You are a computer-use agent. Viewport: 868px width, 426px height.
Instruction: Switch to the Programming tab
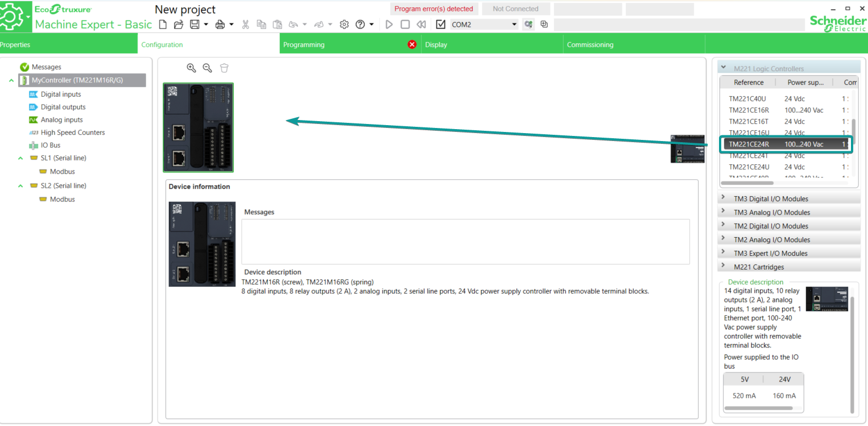coord(304,44)
